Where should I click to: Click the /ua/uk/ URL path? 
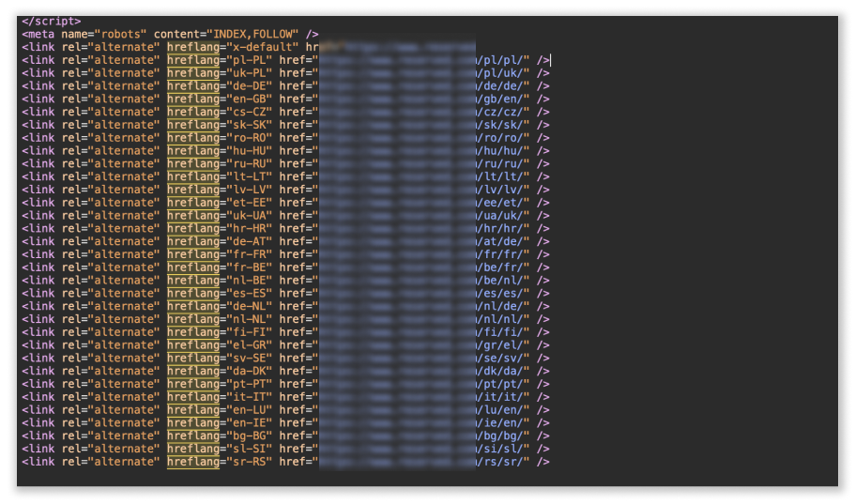tap(500, 216)
